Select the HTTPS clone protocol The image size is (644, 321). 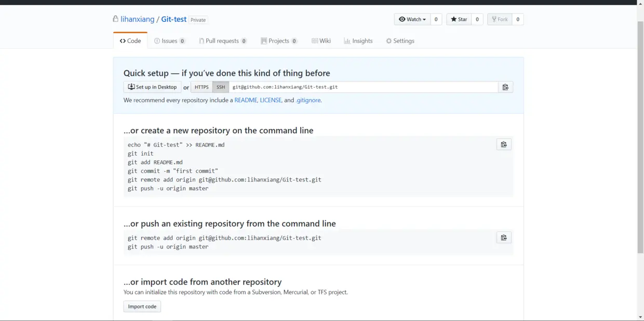click(x=202, y=87)
